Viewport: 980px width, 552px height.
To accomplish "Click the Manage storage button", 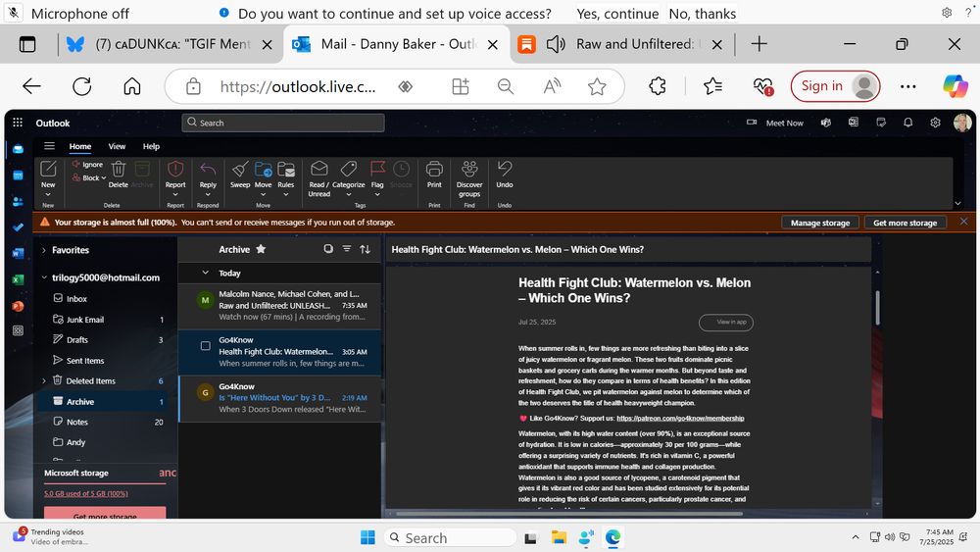I will tap(820, 223).
